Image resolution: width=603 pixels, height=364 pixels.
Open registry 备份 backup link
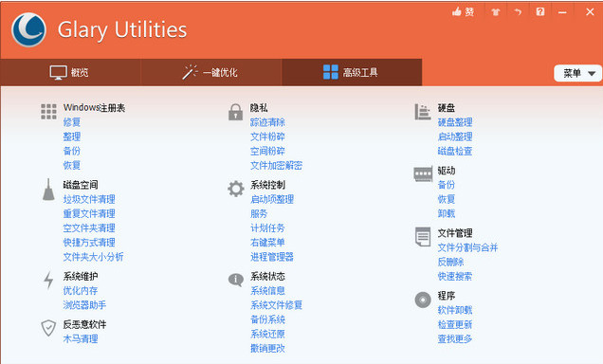[x=72, y=151]
